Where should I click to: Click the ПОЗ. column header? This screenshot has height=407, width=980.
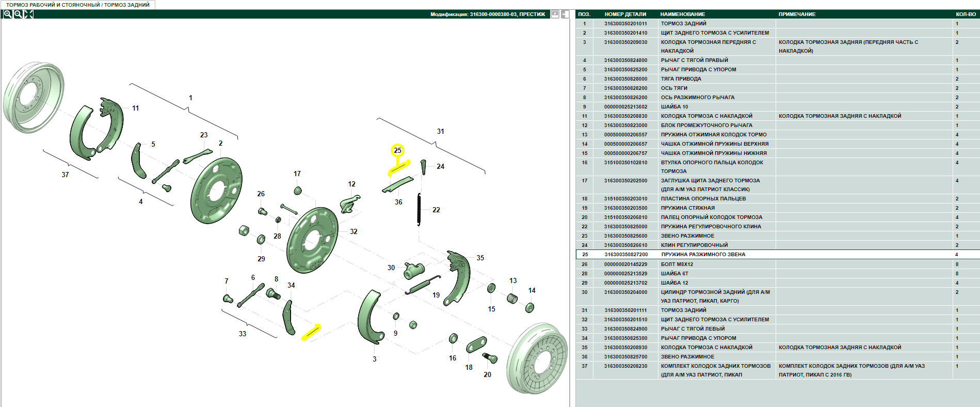tap(584, 14)
